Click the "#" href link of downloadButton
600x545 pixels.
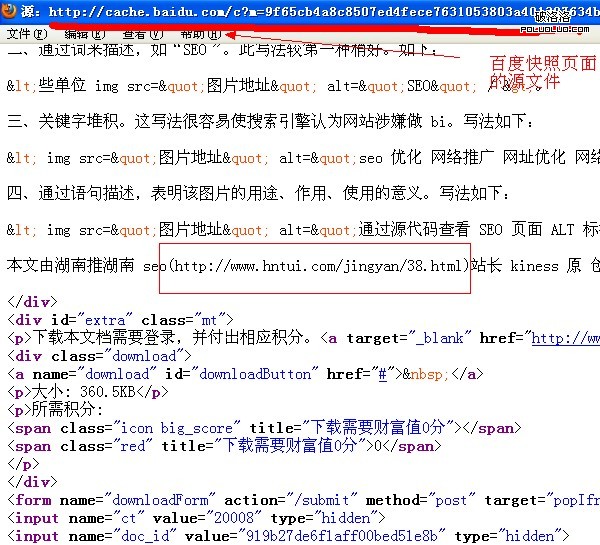coord(383,374)
